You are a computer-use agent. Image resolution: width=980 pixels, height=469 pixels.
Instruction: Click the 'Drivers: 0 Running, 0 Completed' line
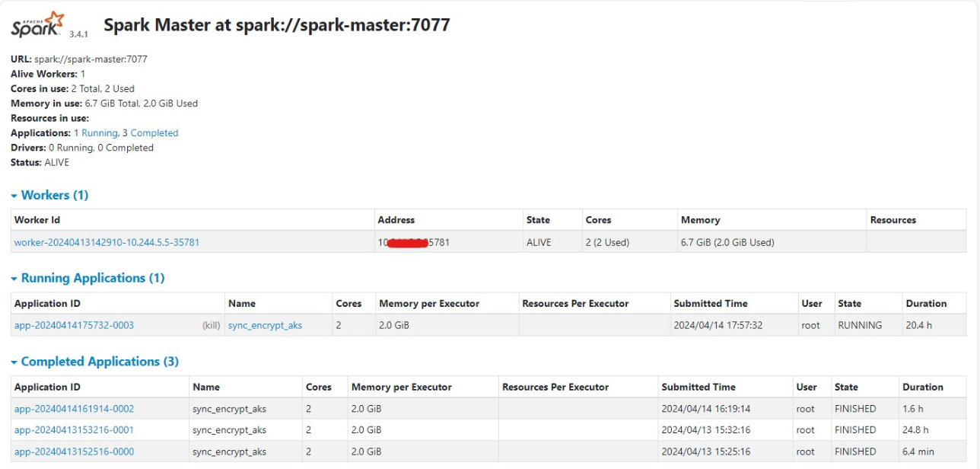pos(82,148)
